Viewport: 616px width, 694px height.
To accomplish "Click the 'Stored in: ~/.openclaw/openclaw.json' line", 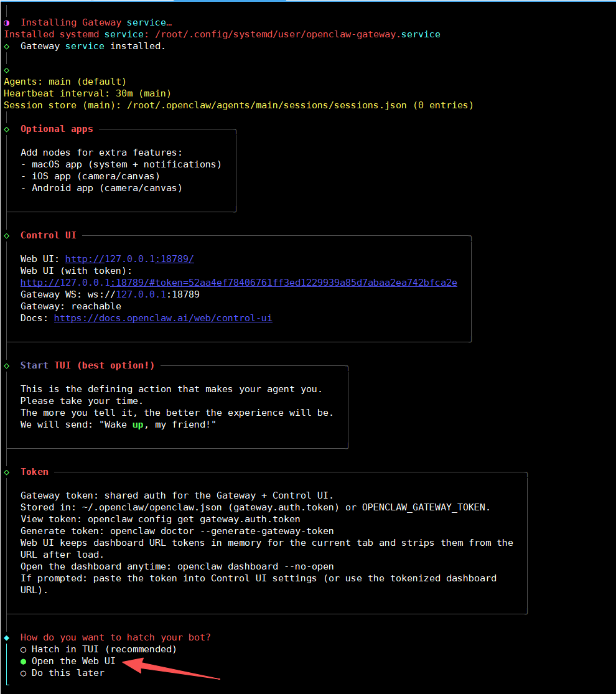I will pyautogui.click(x=255, y=507).
